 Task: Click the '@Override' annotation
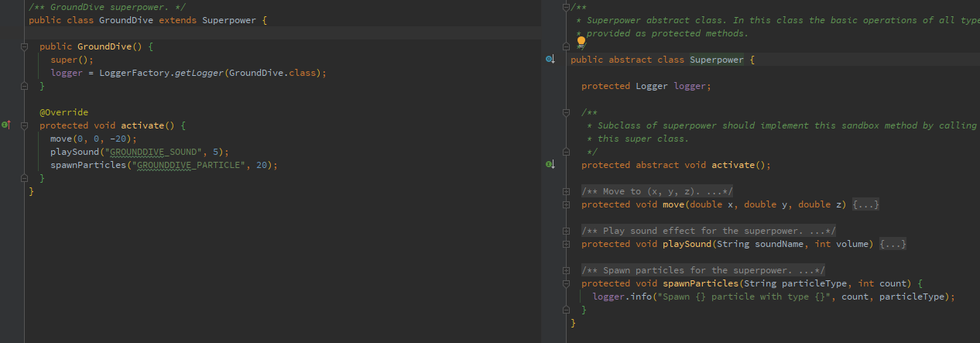[64, 112]
